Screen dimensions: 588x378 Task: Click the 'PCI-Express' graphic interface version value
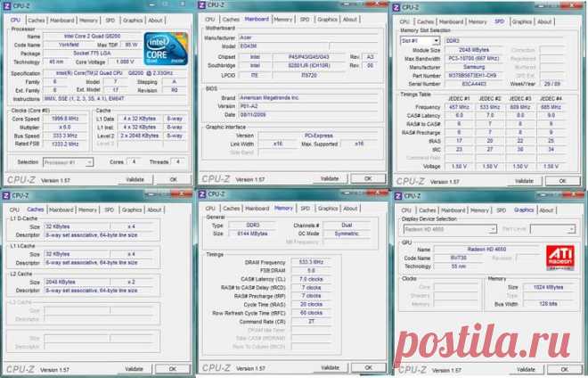click(318, 136)
